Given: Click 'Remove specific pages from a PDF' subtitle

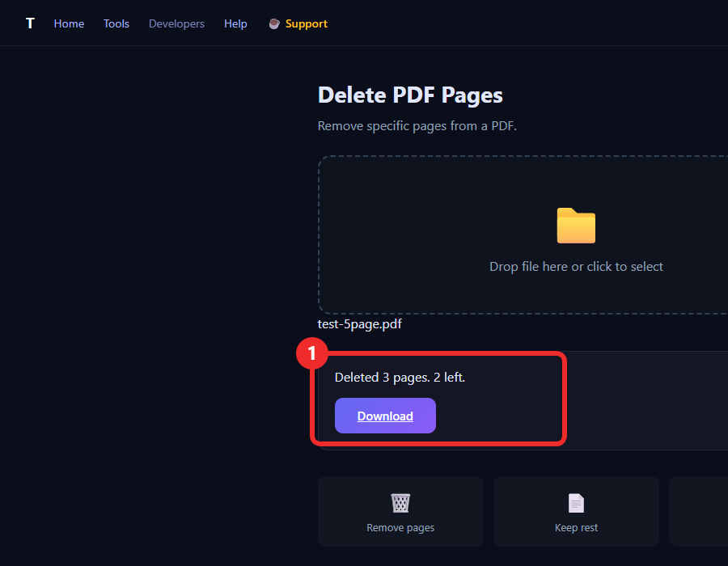Looking at the screenshot, I should click(x=417, y=125).
